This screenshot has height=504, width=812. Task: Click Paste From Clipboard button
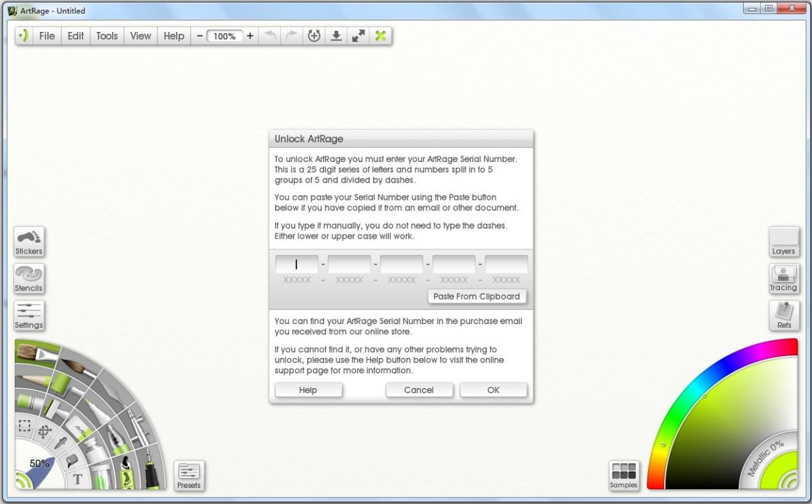476,297
